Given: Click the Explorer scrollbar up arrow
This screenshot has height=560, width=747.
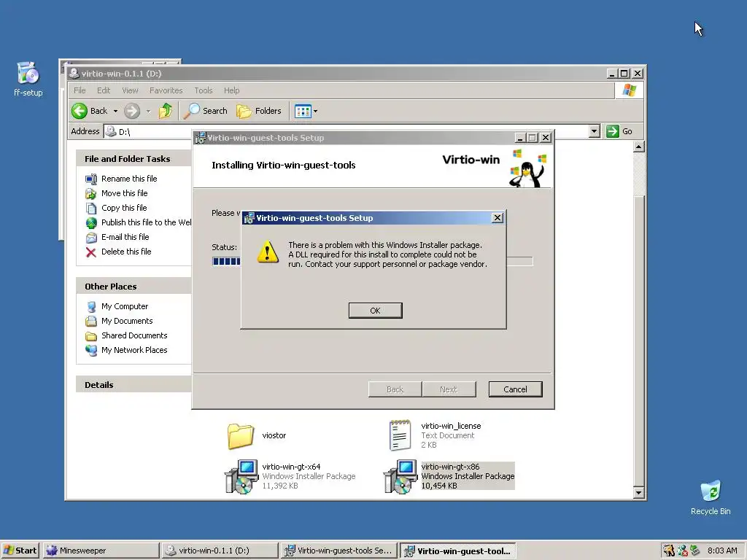Looking at the screenshot, I should tap(639, 147).
